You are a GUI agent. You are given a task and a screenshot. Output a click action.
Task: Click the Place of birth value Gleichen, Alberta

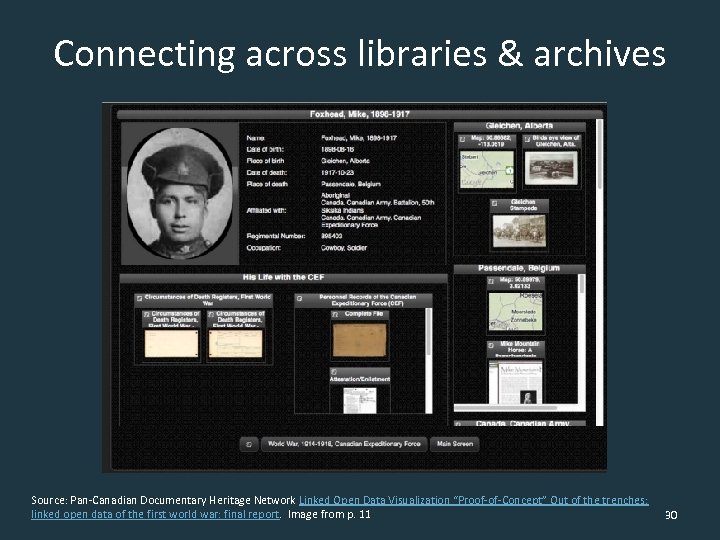coord(345,161)
